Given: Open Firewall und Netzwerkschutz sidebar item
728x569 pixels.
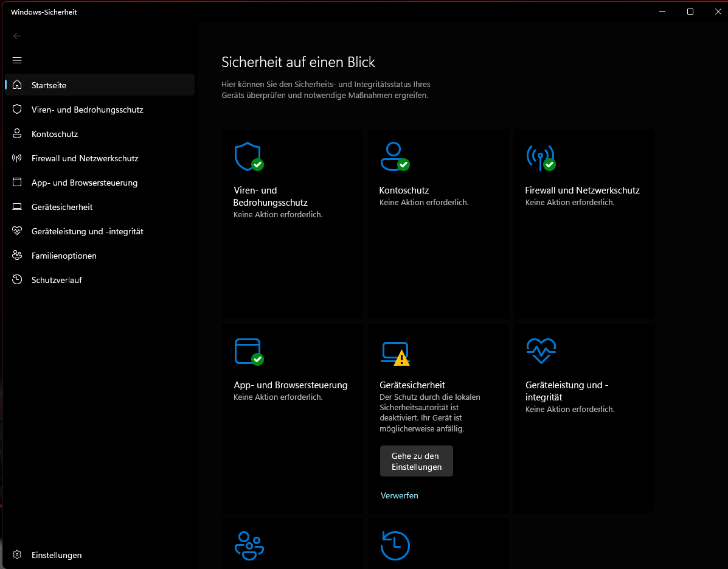Looking at the screenshot, I should point(85,158).
